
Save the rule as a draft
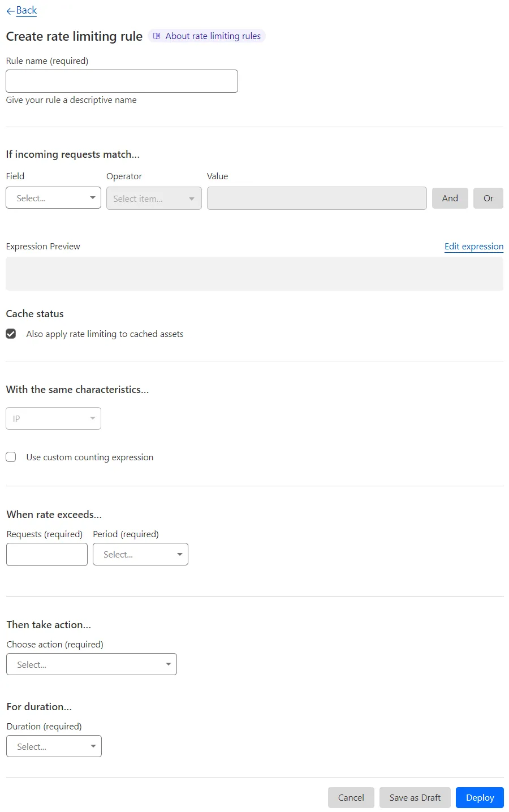(x=415, y=797)
